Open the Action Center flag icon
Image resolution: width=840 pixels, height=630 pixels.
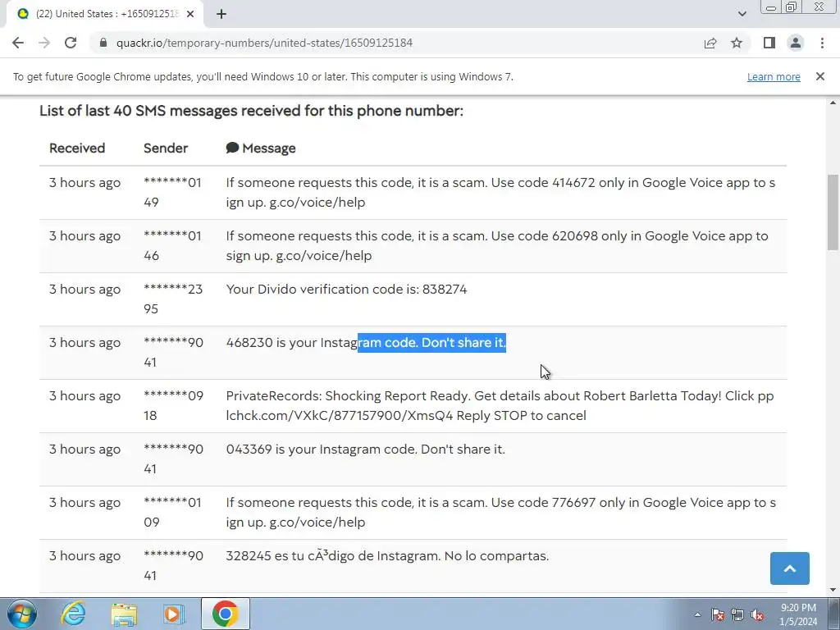(718, 614)
